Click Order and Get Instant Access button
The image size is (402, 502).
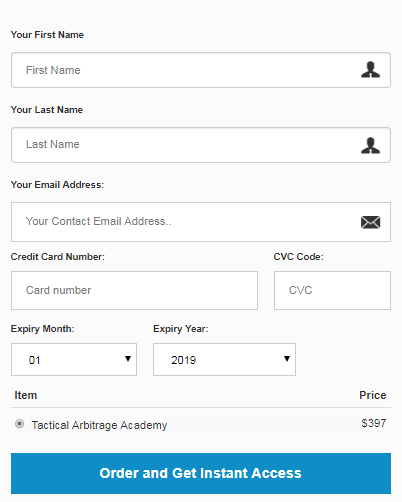[x=201, y=473]
